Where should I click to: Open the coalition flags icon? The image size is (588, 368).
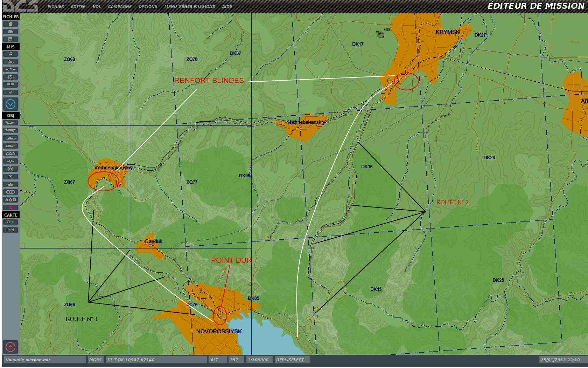pos(10,85)
